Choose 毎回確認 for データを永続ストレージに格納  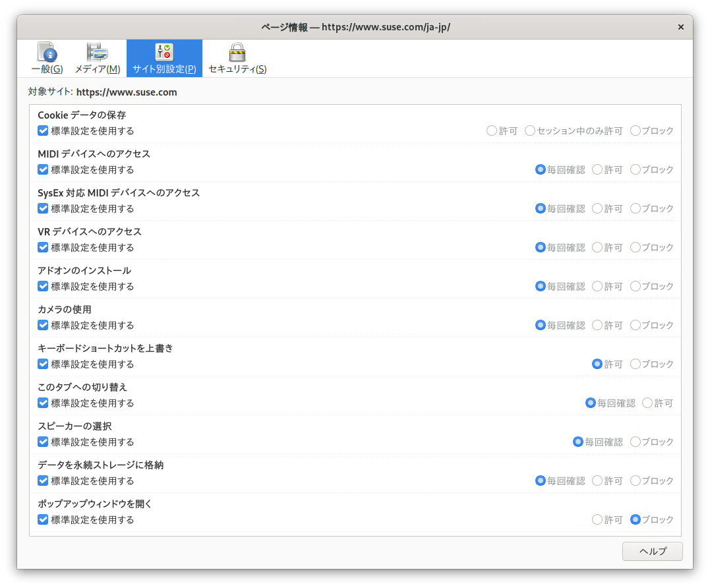click(541, 481)
